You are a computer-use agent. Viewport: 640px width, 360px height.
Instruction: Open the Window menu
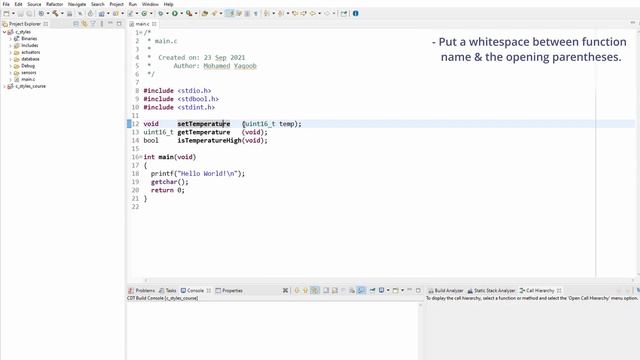click(x=150, y=4)
